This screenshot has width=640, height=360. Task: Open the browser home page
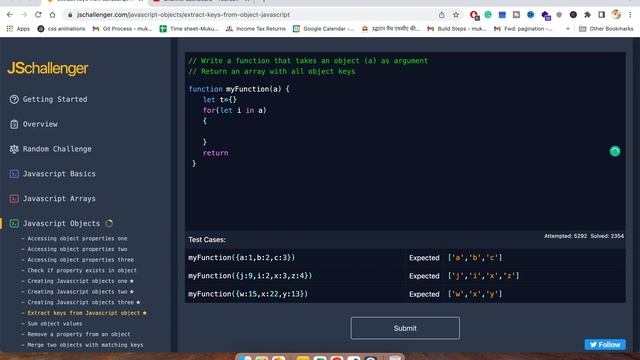click(52, 15)
